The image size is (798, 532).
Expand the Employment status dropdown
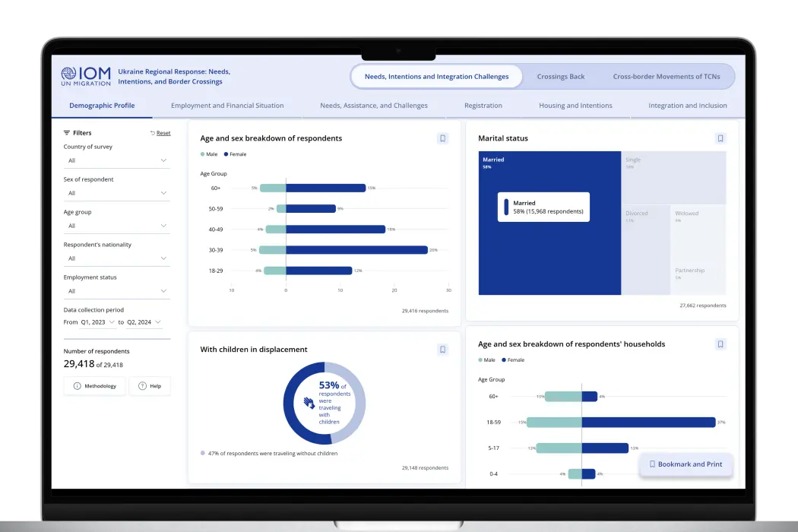pos(116,291)
